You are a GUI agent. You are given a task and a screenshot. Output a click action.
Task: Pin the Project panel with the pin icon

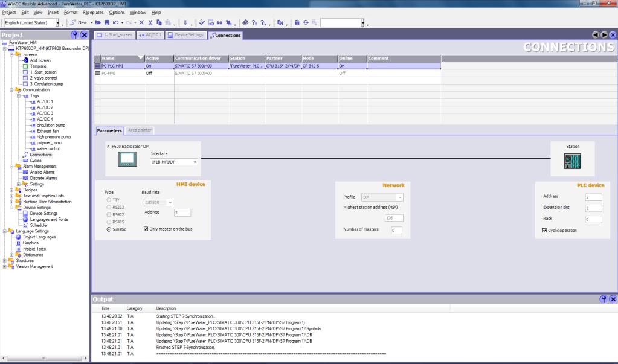74,34
